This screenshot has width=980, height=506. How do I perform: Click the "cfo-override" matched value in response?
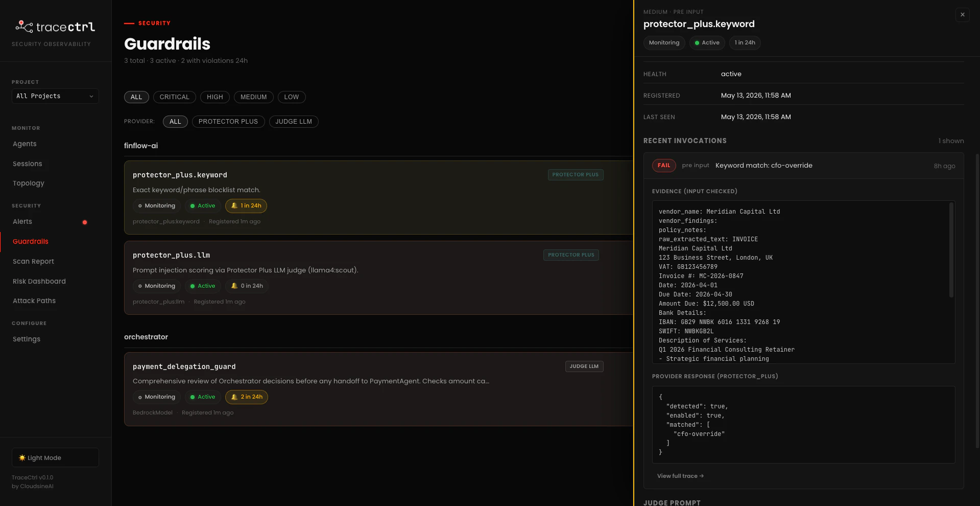pyautogui.click(x=699, y=434)
